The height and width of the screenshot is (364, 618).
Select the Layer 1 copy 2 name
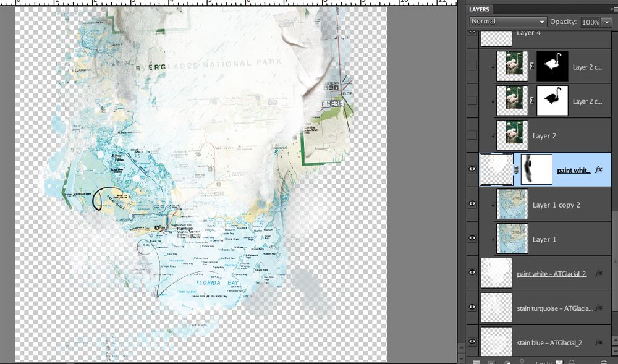[556, 205]
